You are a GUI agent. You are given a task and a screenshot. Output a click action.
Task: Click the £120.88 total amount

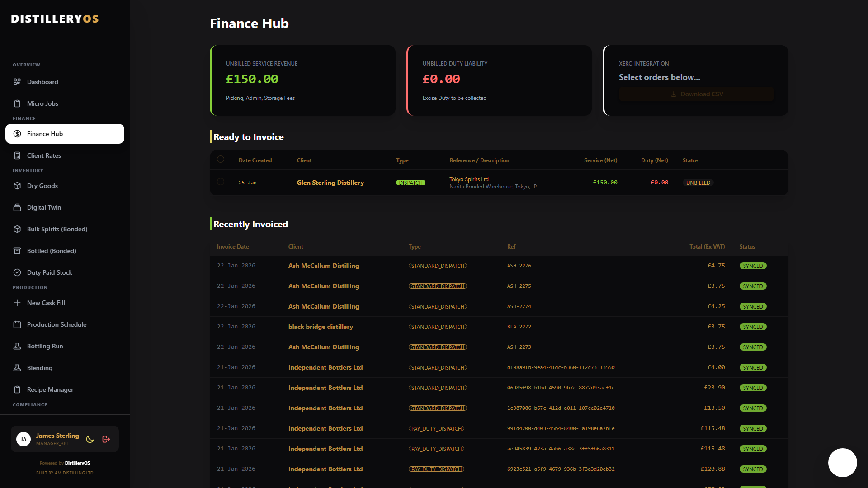coord(712,469)
